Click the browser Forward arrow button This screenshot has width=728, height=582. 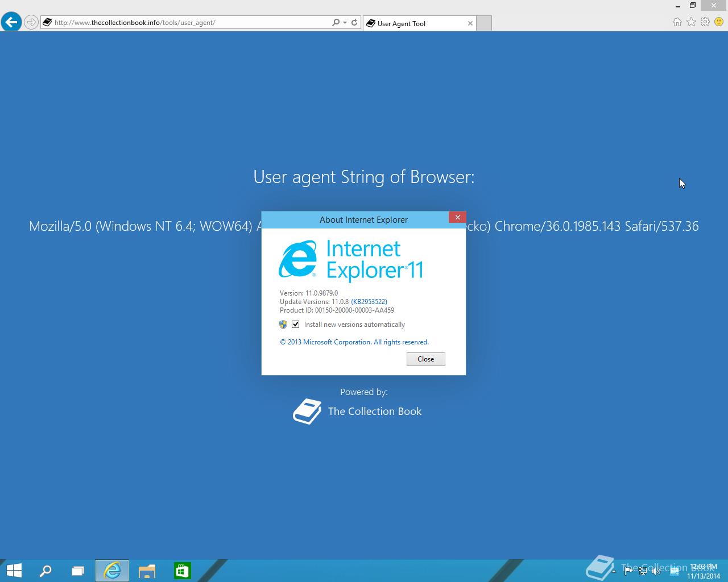click(31, 23)
